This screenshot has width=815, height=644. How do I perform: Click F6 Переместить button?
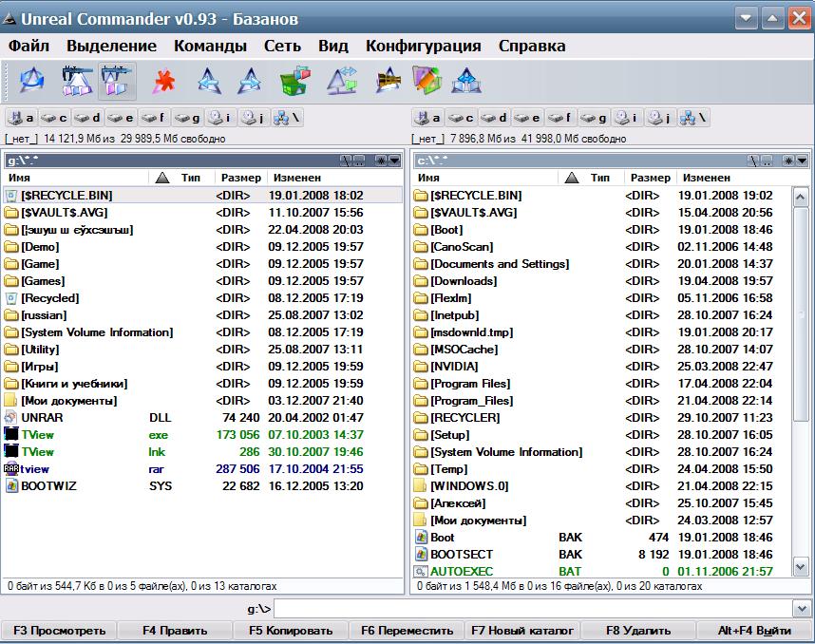407,631
